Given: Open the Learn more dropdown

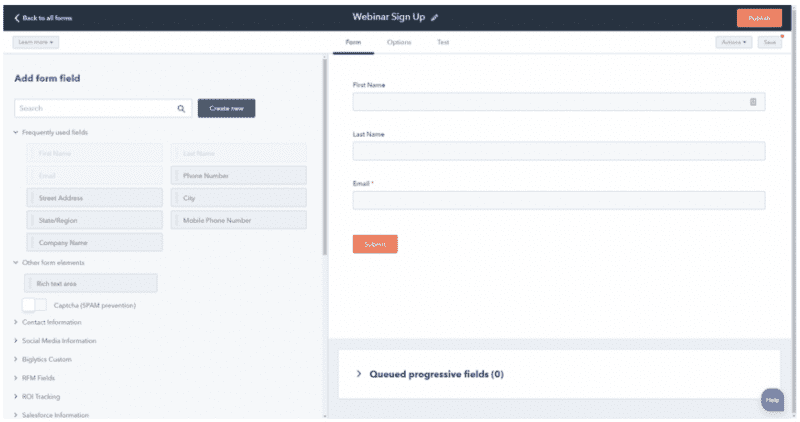Looking at the screenshot, I should (36, 42).
